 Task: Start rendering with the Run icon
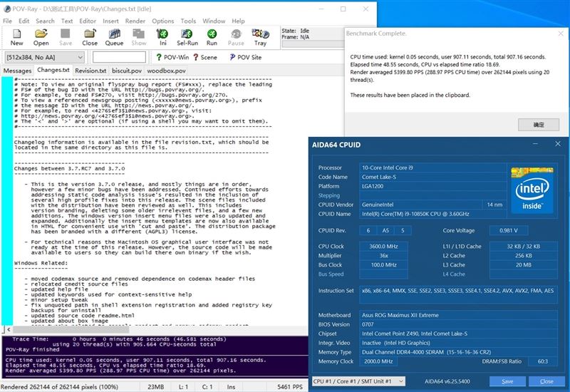coord(212,38)
